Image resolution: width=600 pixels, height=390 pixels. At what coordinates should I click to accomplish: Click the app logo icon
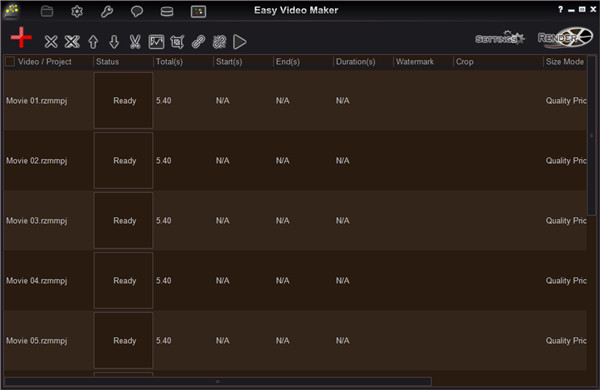[x=11, y=11]
